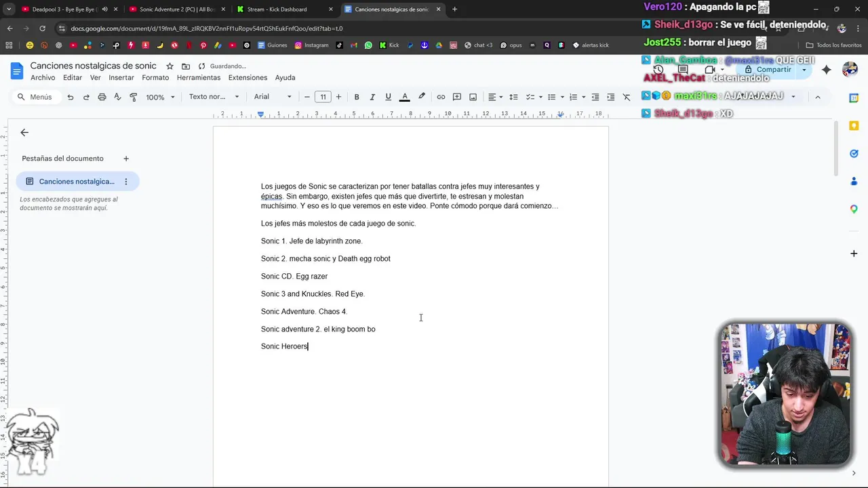Open the text alignment dropdown
The height and width of the screenshot is (488, 868).
495,97
